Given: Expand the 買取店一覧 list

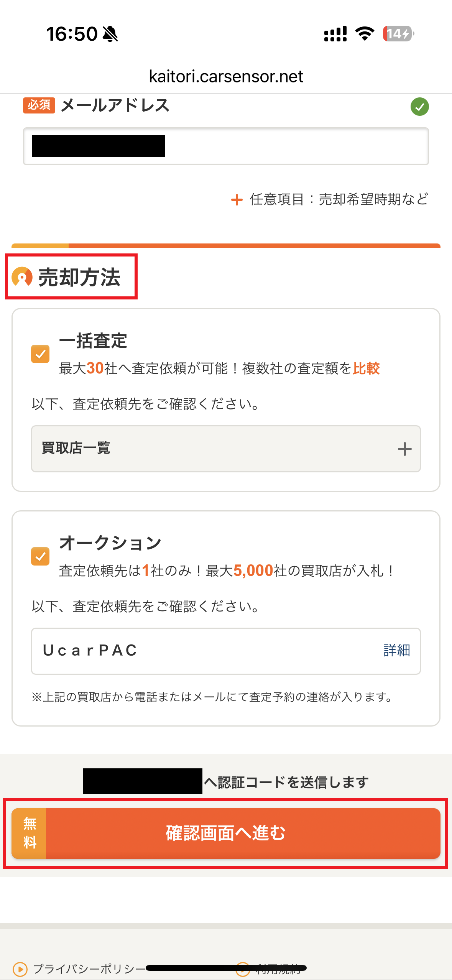Looking at the screenshot, I should 225,449.
